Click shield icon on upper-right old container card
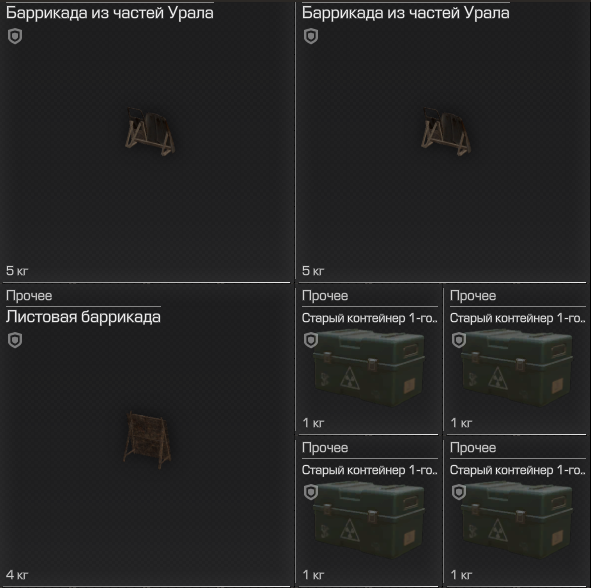Viewport: 591px width, 588px height. (x=459, y=340)
